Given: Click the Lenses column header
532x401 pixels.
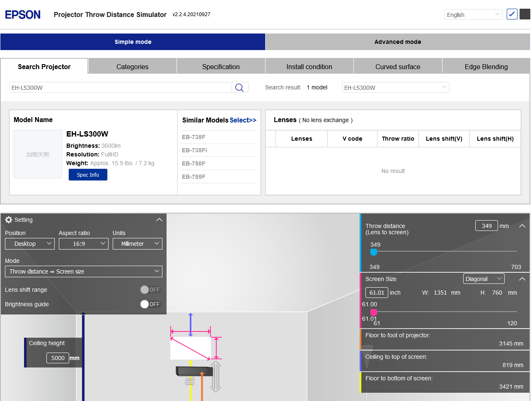Looking at the screenshot, I should pyautogui.click(x=302, y=139).
